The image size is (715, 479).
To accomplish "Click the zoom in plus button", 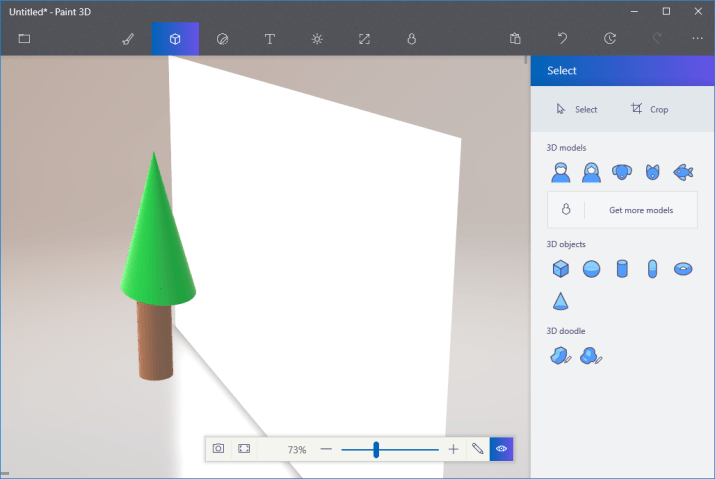I will point(453,449).
